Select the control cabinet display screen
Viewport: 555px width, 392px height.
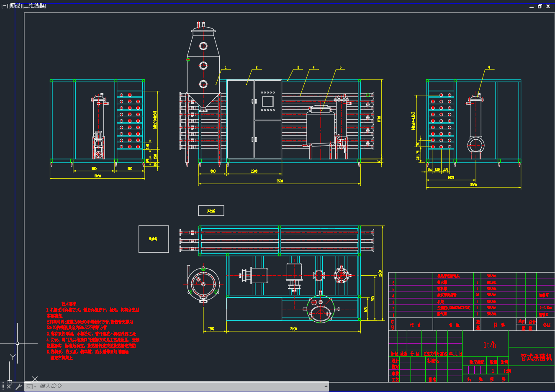(268, 101)
